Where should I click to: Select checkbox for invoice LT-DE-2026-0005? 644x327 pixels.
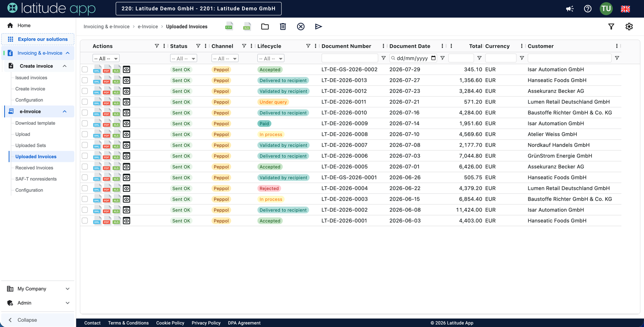[x=85, y=167]
